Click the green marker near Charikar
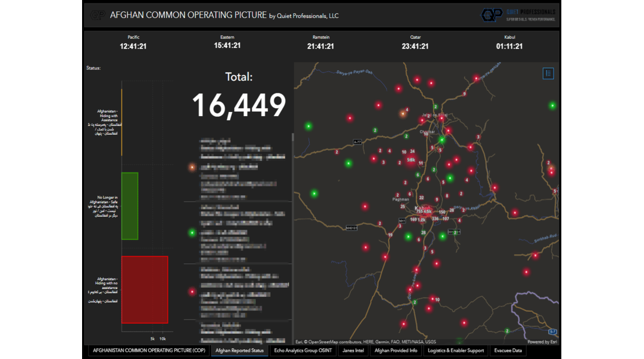This screenshot has height=359, width=644. [442, 140]
